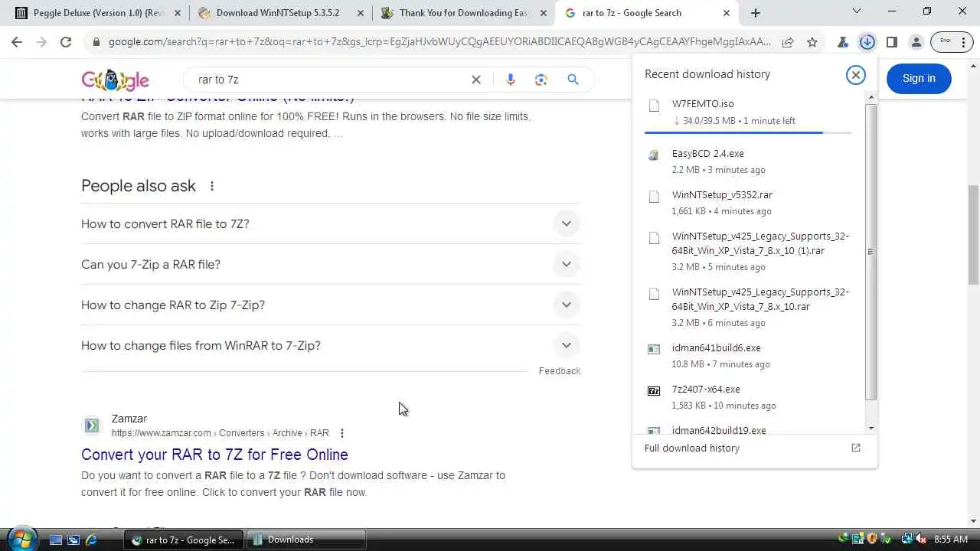Open Full download history
The height and width of the screenshot is (551, 980).
coord(692,448)
